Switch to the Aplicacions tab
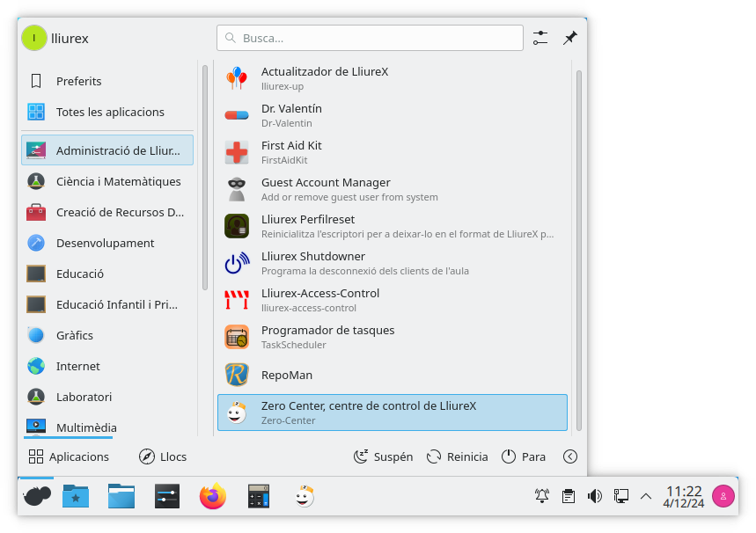Image resolution: width=756 pixels, height=533 pixels. [69, 456]
